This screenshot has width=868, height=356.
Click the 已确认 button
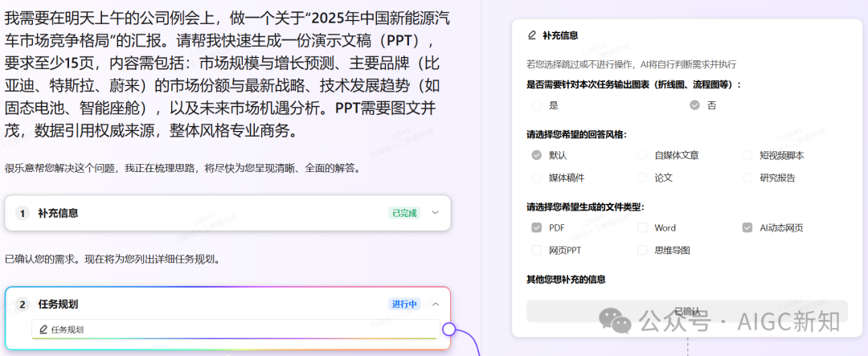(x=687, y=311)
